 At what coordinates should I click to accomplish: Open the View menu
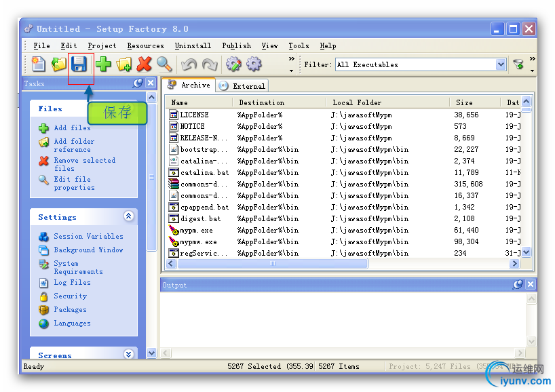coord(270,46)
